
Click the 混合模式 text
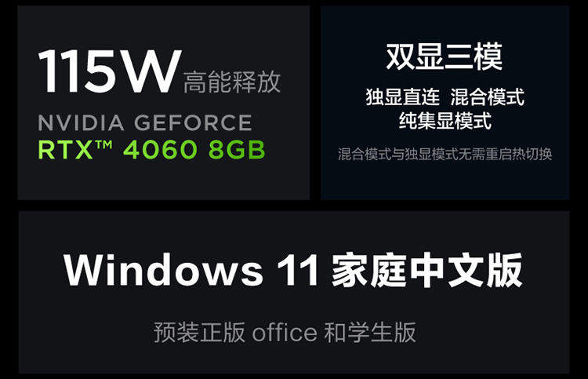pyautogui.click(x=487, y=97)
